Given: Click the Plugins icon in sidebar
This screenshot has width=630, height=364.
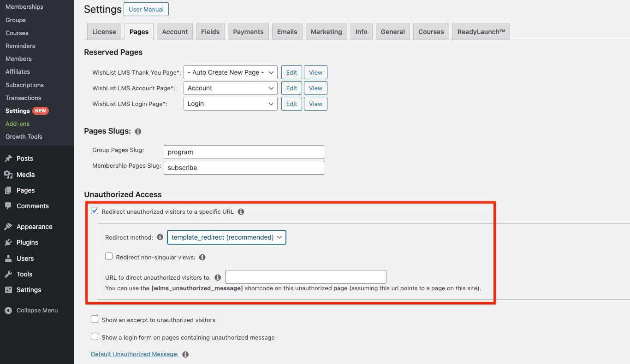Looking at the screenshot, I should tap(8, 242).
